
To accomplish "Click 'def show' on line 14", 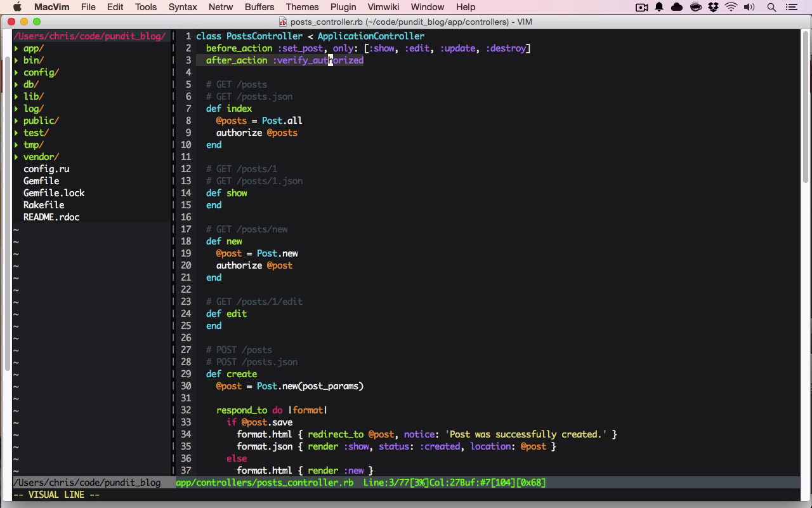I will tap(226, 193).
